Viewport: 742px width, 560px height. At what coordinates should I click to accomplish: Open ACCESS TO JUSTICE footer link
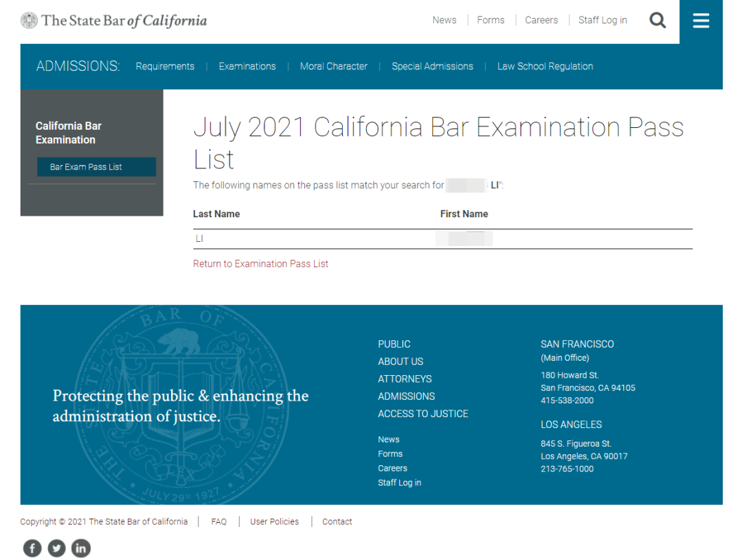click(x=423, y=414)
